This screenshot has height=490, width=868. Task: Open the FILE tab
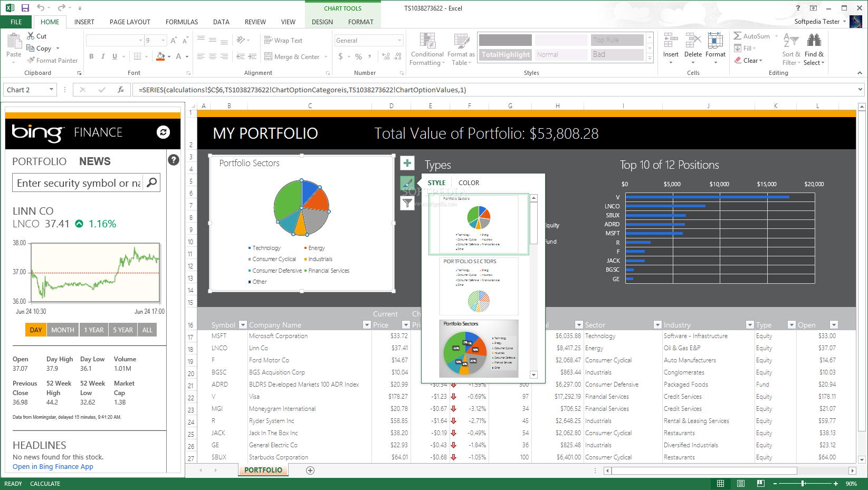tap(16, 22)
